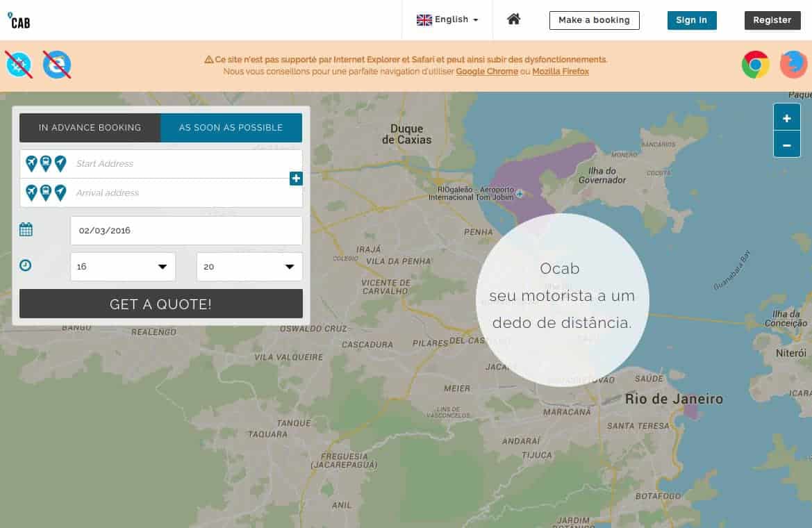Open the minutes dropdown showing 20

coord(249,267)
